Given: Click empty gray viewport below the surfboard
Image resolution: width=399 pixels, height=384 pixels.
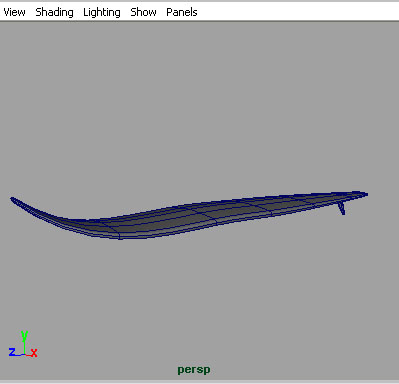Looking at the screenshot, I should (200, 287).
